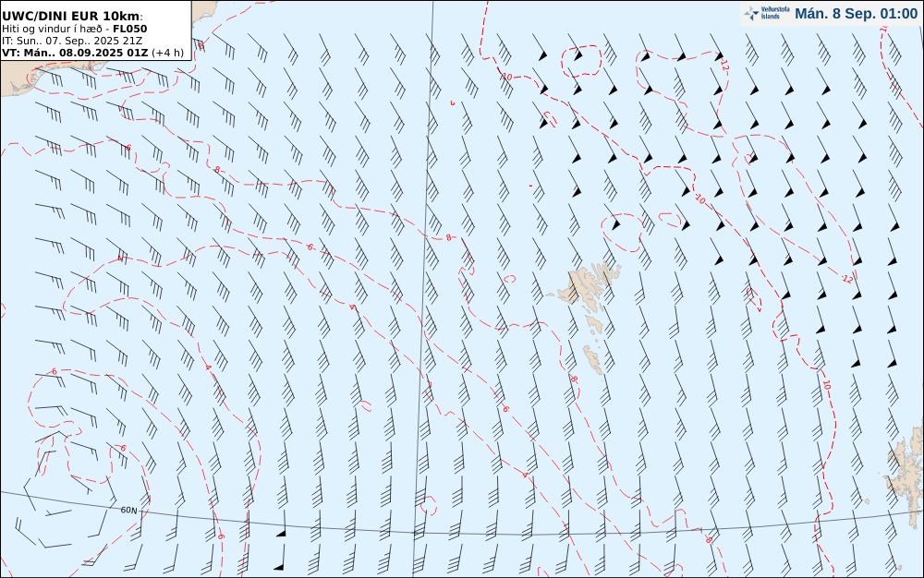
Task: Select the "UWC/DINI EUR 10km" title text
Action: [71, 16]
